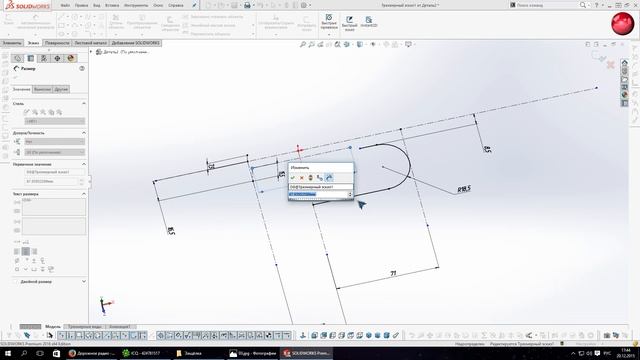The image size is (640, 360).
Task: Expand the Двойной размер section
Action: point(84,282)
